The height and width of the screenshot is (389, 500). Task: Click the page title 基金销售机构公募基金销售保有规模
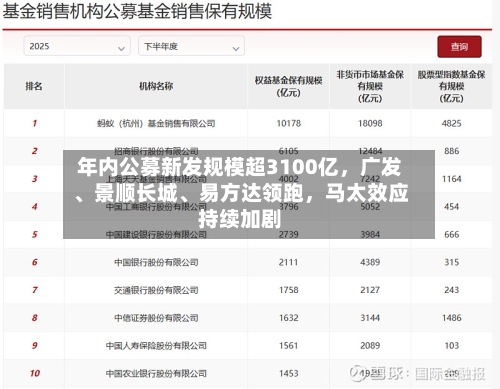click(137, 11)
